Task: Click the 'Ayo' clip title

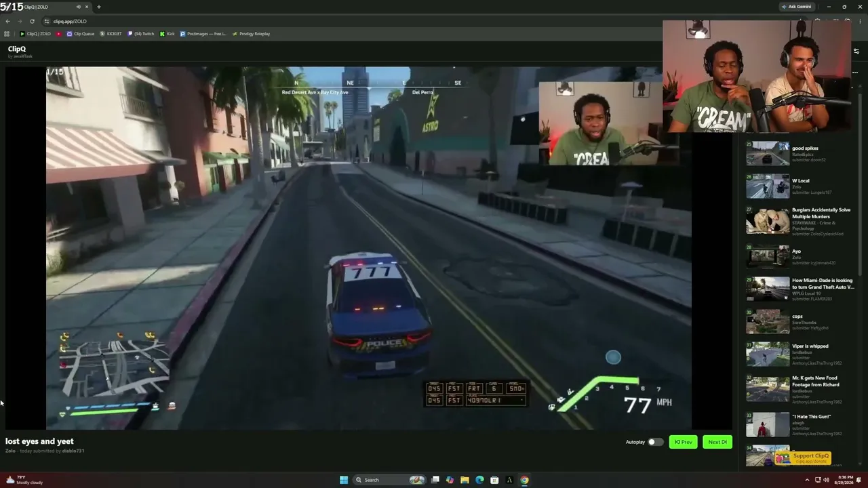Action: 796,251
